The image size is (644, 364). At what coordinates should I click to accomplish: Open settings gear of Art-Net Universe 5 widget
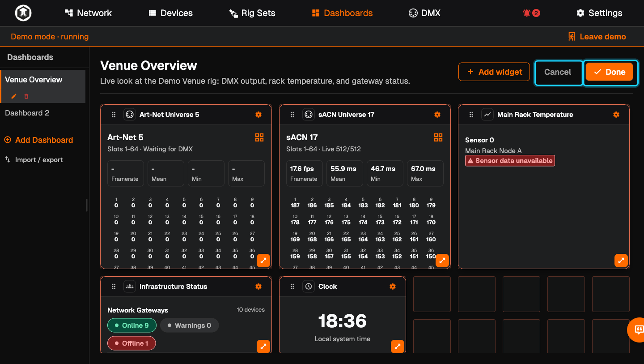pos(258,115)
